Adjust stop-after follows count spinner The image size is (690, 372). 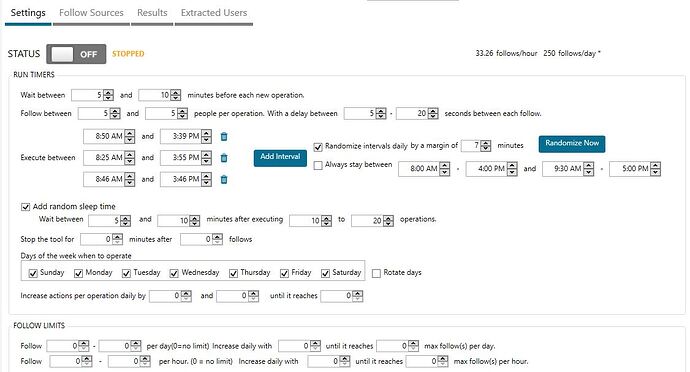202,239
